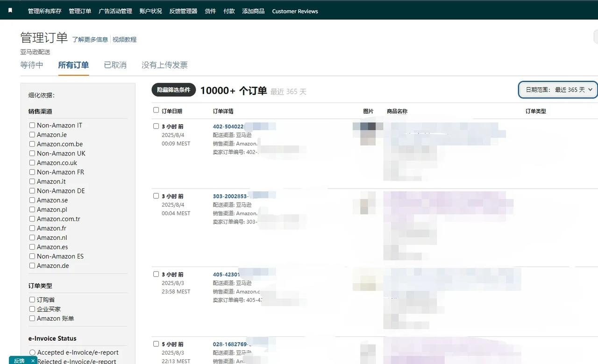
Task: Select checkbox for order 028-1682769
Action: click(x=156, y=344)
